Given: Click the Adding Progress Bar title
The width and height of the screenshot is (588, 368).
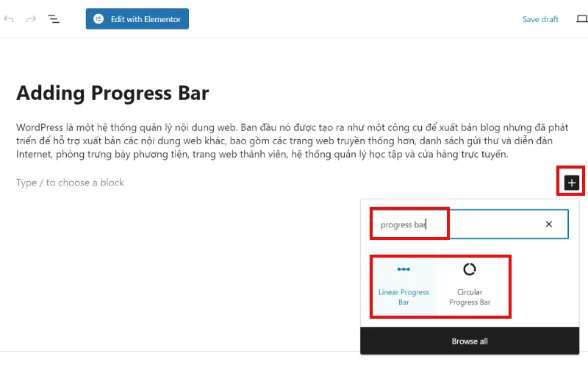Looking at the screenshot, I should point(112,93).
